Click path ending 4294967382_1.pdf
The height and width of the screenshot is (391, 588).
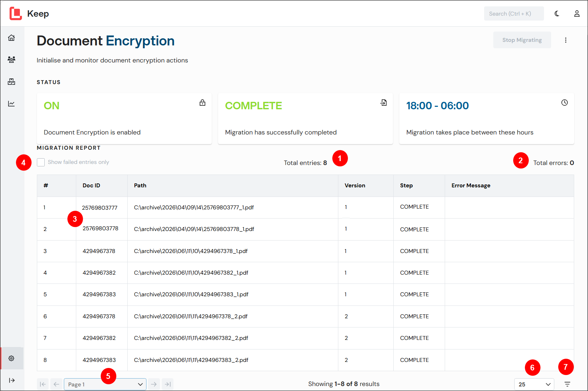pyautogui.click(x=191, y=273)
